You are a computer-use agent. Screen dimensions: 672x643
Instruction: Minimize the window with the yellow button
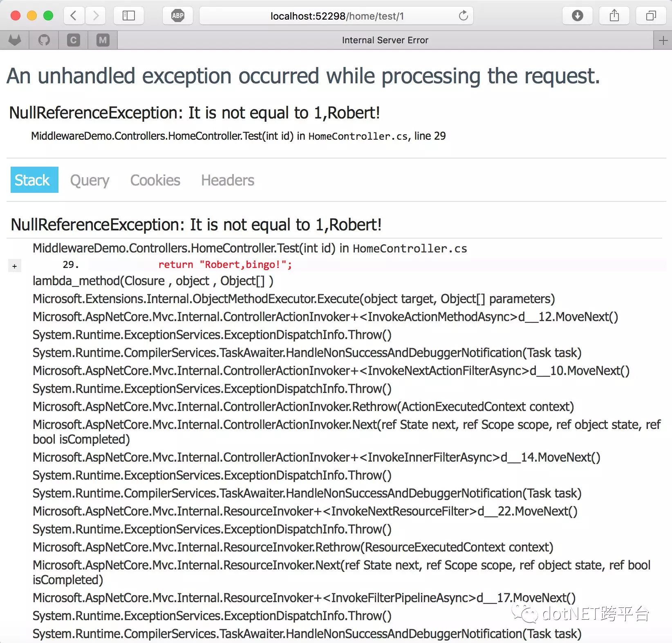click(x=32, y=16)
